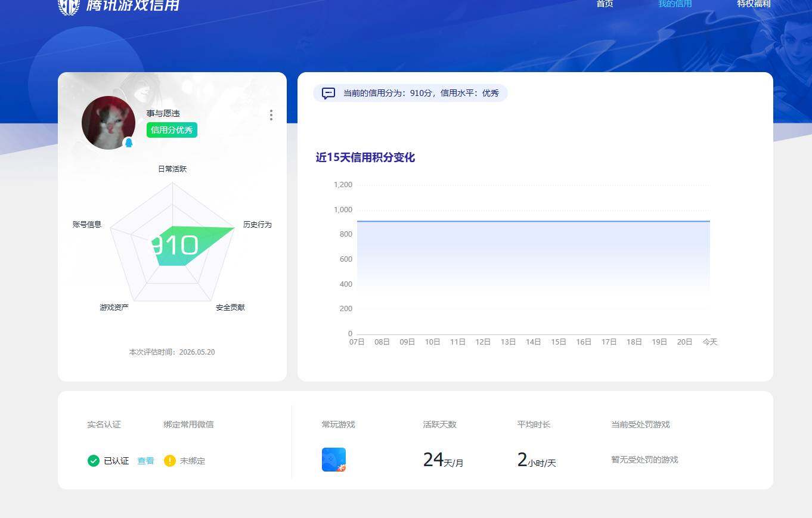Click the 日常活跃 radar axis label

pyautogui.click(x=172, y=169)
